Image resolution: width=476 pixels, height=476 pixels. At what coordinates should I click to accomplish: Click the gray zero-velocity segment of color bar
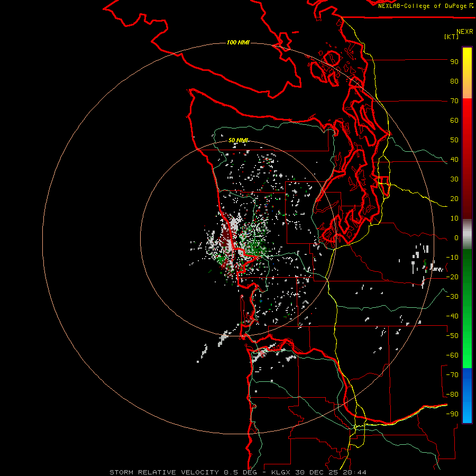[x=467, y=234]
